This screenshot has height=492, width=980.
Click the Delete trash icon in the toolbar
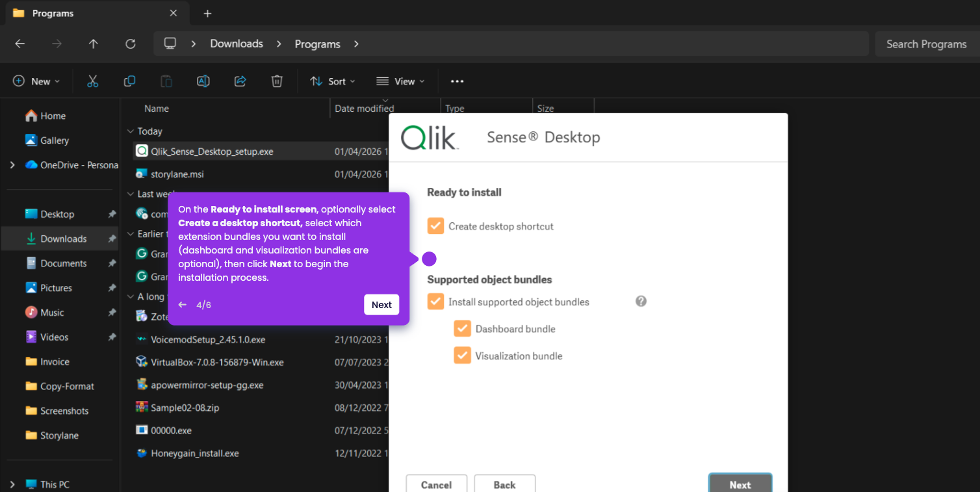277,81
